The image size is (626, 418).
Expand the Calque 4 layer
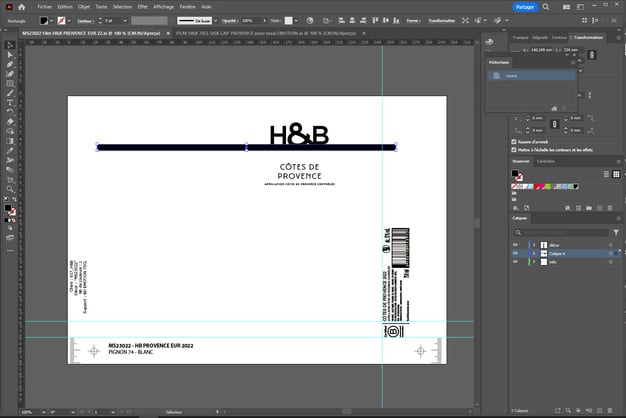(x=534, y=254)
